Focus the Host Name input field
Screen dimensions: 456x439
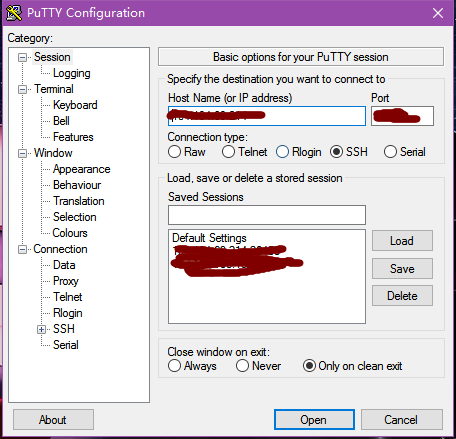pos(267,116)
